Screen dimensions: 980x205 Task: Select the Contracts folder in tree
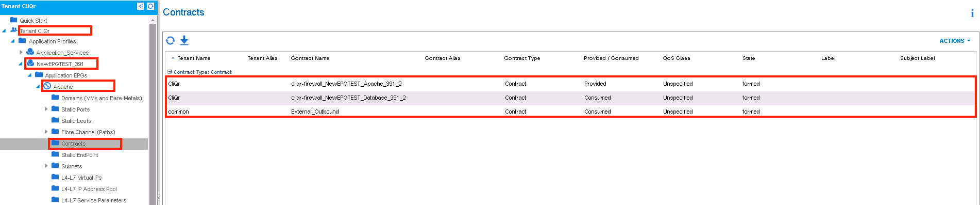[74, 144]
